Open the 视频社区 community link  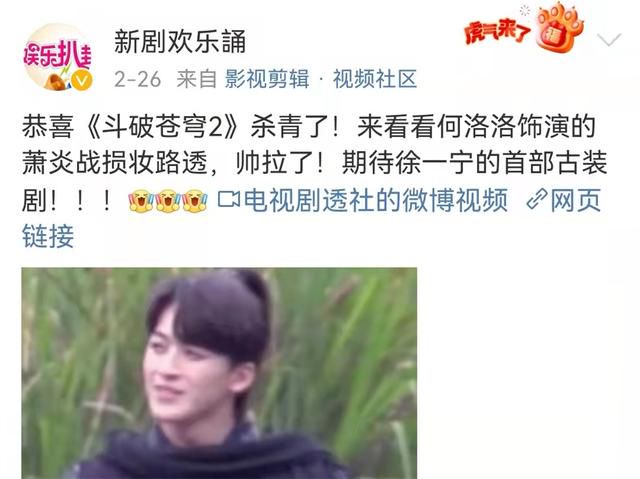point(375,79)
